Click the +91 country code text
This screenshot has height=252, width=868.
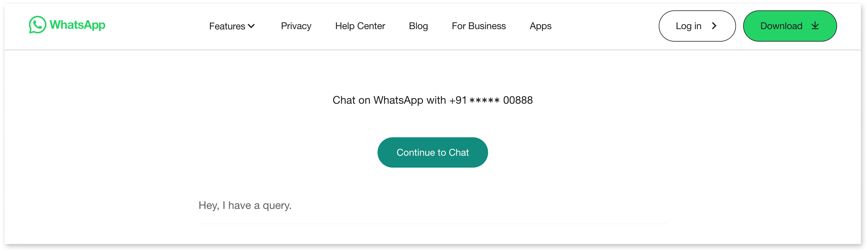457,100
